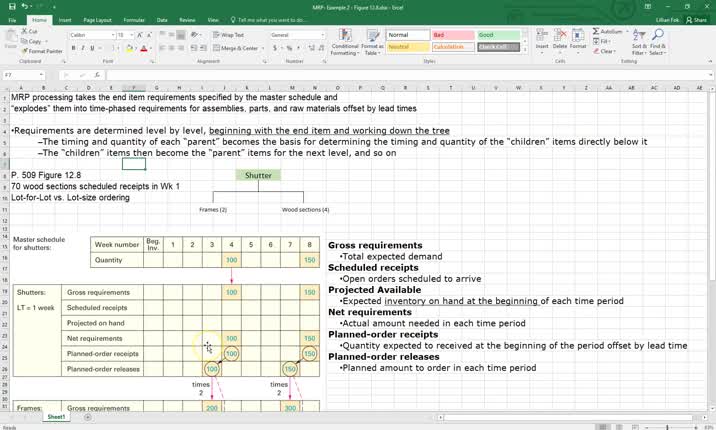Screen dimensions: 716x430
Task: Open the General number format dropdown
Action: pyautogui.click(x=322, y=35)
